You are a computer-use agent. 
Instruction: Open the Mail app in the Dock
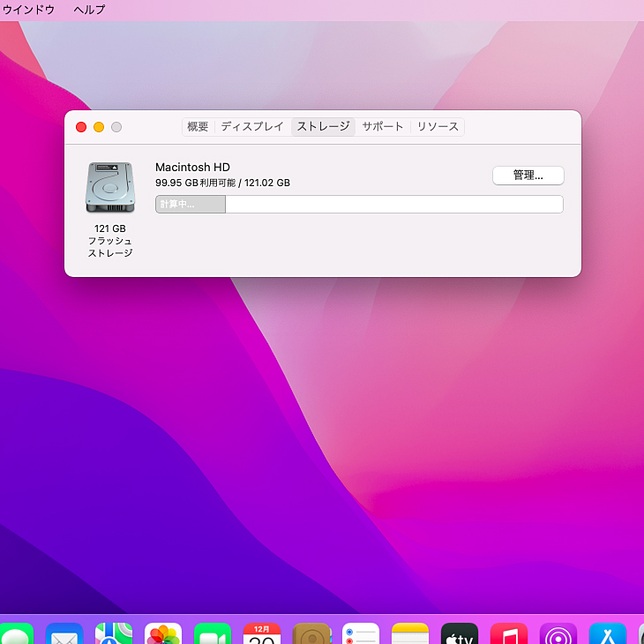pyautogui.click(x=64, y=633)
